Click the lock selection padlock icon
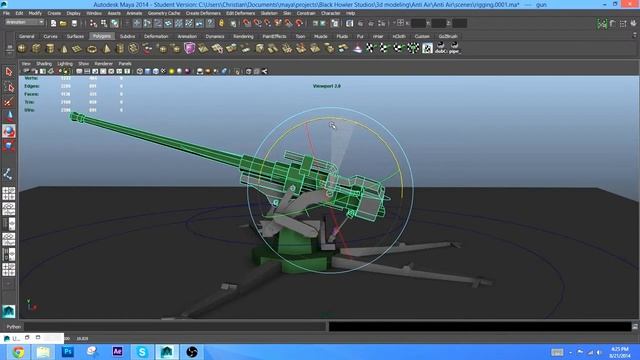This screenshot has height=360, width=640. (x=221, y=23)
